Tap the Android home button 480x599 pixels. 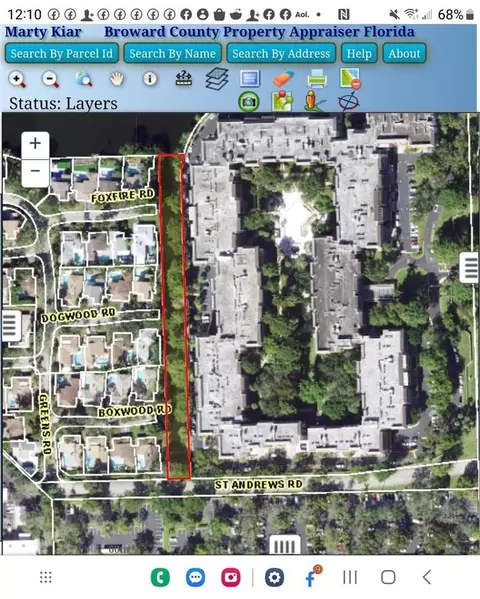pyautogui.click(x=388, y=577)
